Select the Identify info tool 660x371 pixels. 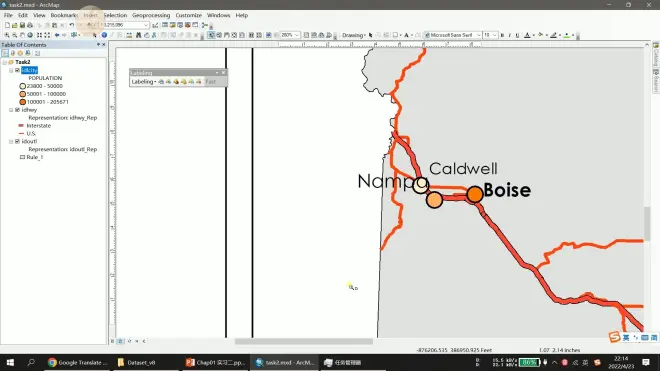pyautogui.click(x=104, y=35)
